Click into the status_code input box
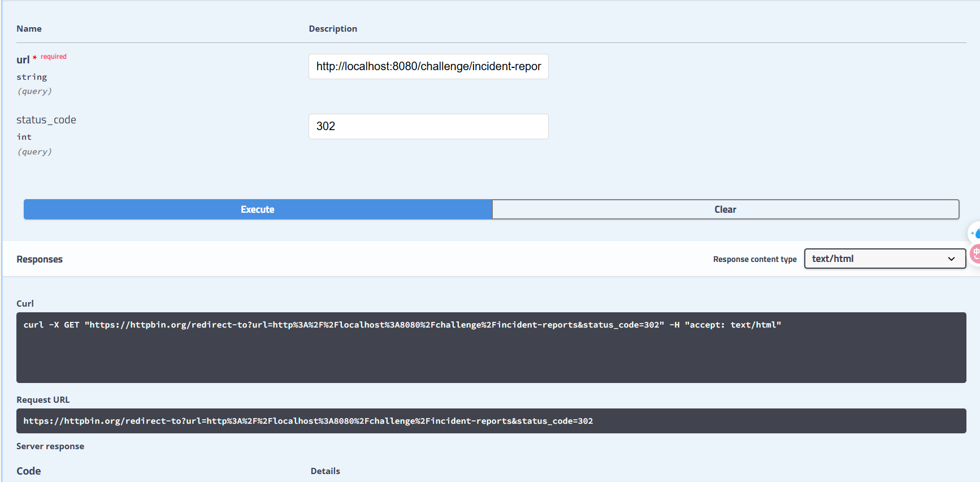980x482 pixels. click(428, 127)
